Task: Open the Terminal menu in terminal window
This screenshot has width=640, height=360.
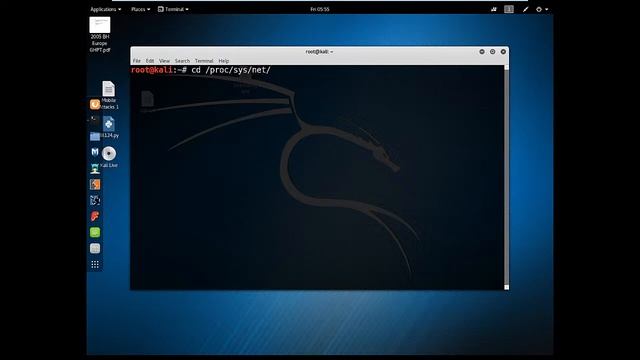Action: (x=204, y=61)
